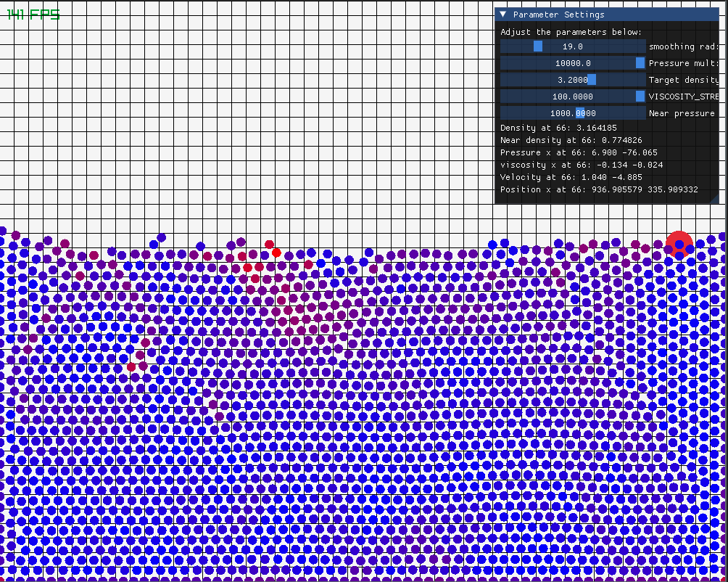Grab the smoothing radius slider handle
The image size is (728, 582).
click(537, 46)
